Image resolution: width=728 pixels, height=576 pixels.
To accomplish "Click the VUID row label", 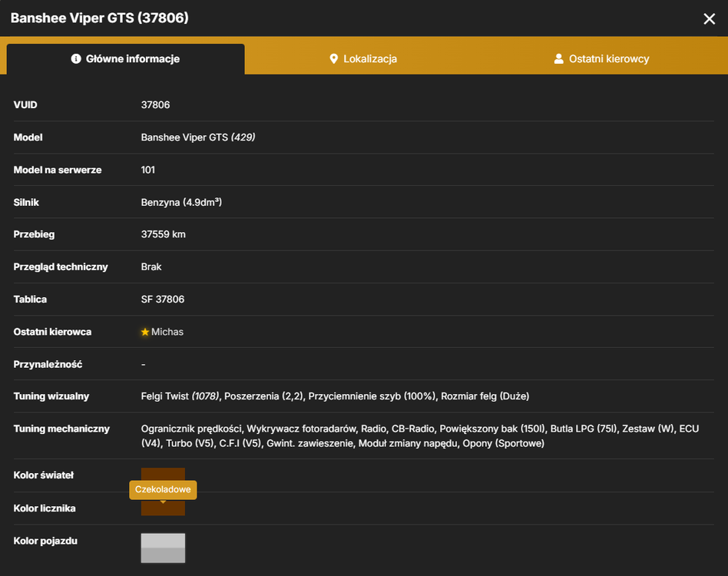I will tap(25, 105).
